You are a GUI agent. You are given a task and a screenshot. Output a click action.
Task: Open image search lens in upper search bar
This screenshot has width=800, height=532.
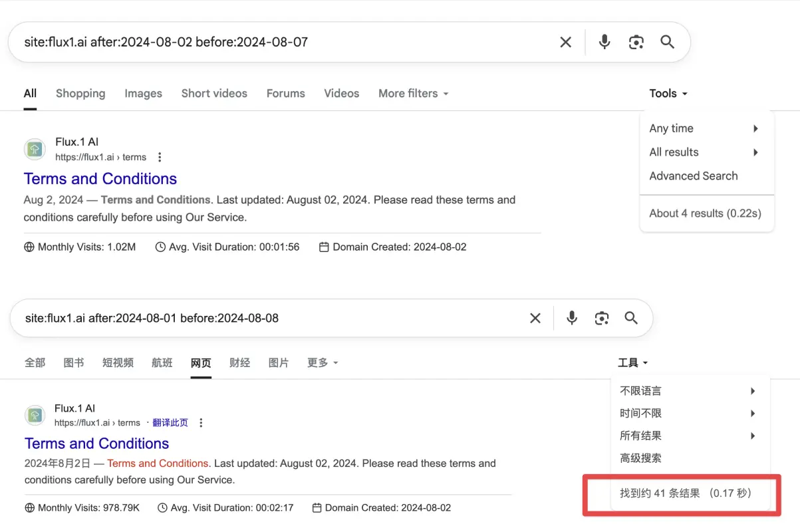(636, 42)
